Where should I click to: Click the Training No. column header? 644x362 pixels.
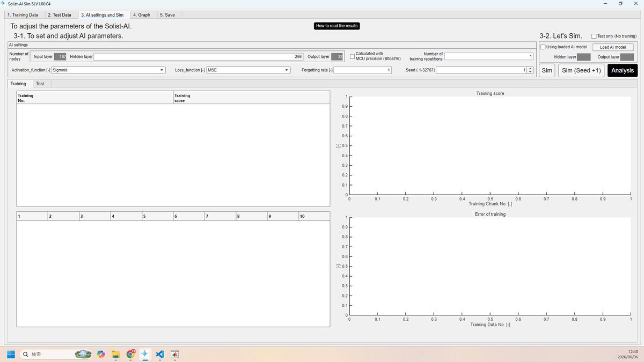[94, 98]
